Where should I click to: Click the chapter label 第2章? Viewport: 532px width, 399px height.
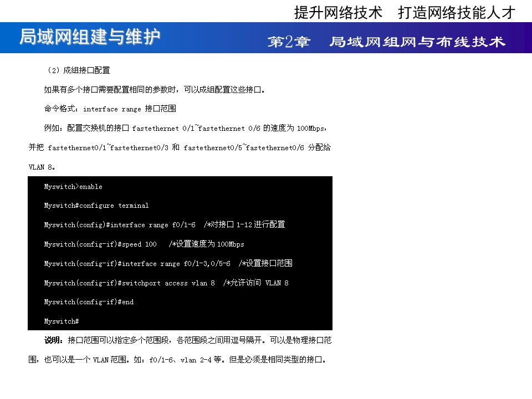289,42
